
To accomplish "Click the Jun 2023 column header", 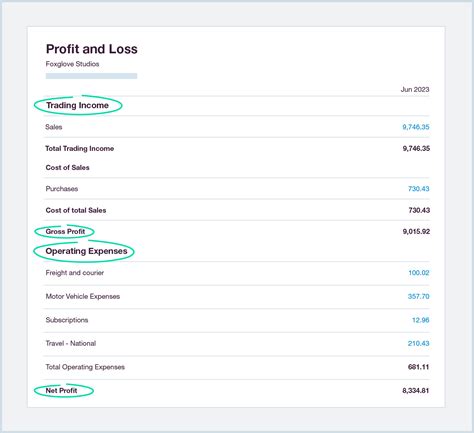I will click(x=415, y=89).
